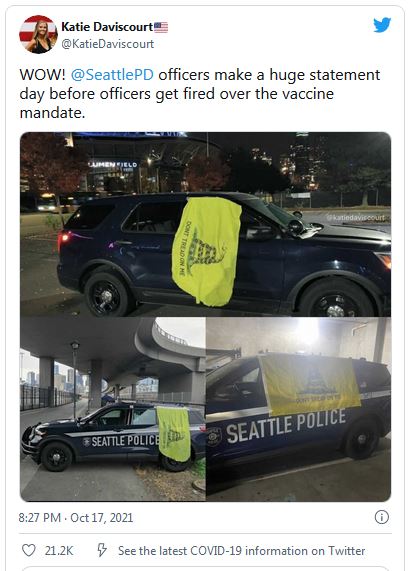Open the top photo of SUV with flag
The width and height of the screenshot is (409, 571).
[x=205, y=224]
